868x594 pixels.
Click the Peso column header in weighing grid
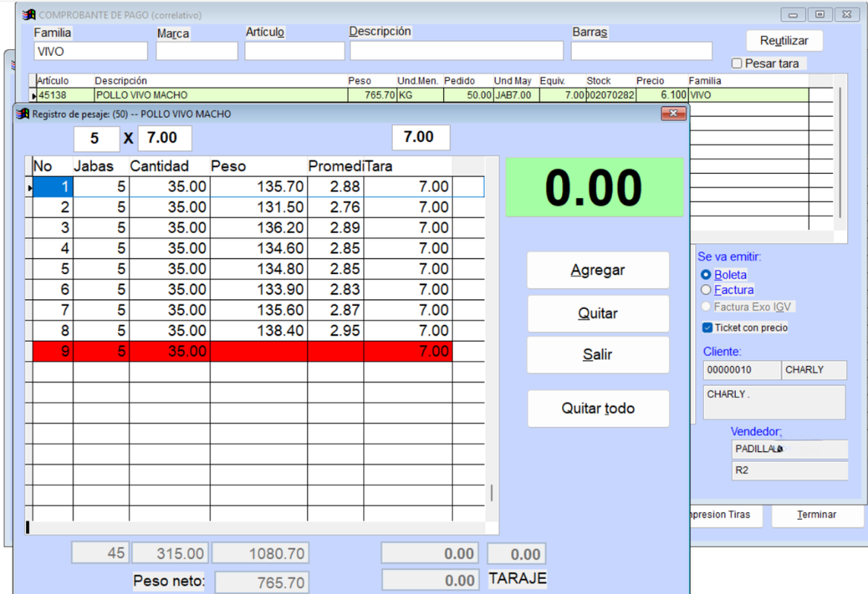click(x=258, y=166)
